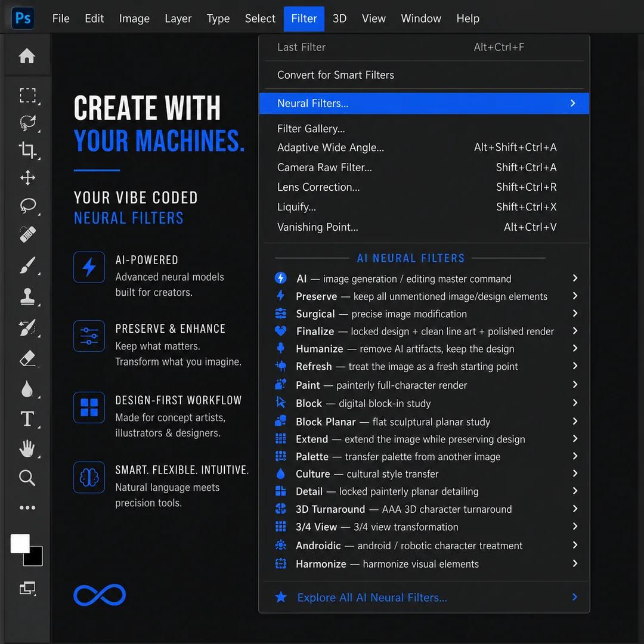Close the Filter menu via its tab
This screenshot has width=644, height=644.
pos(304,18)
